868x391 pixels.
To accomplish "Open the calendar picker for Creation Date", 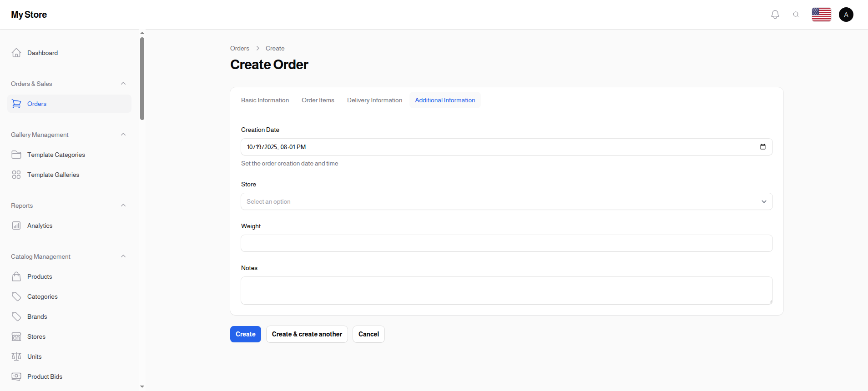I will [x=763, y=147].
